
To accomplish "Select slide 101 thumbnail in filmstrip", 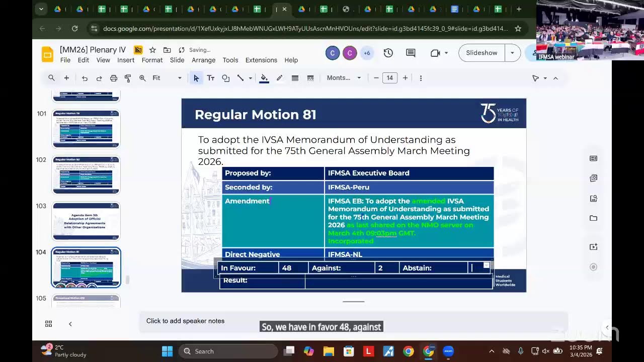I will tap(86, 129).
